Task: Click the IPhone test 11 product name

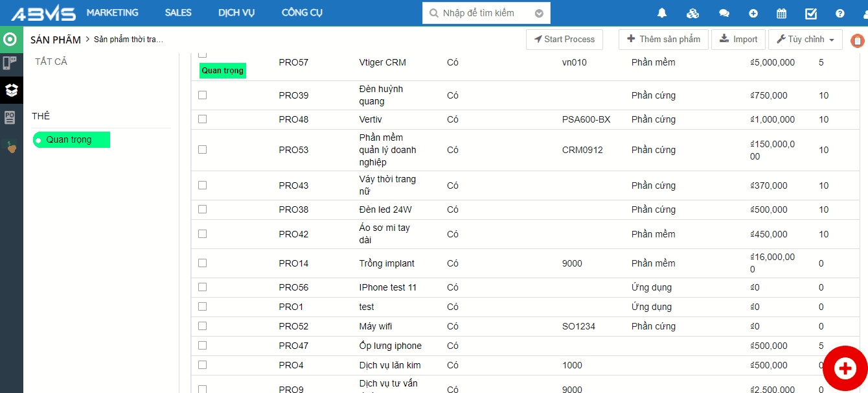Action: coord(387,287)
